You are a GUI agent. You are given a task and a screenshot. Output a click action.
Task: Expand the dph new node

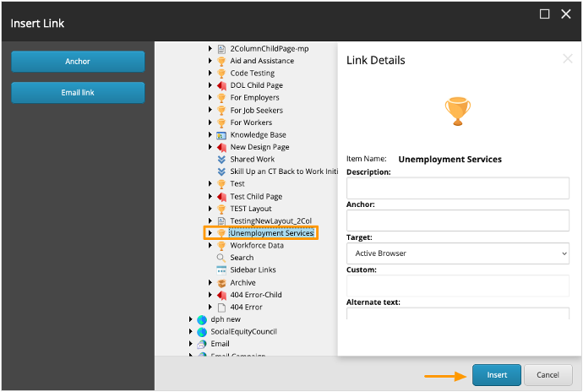point(191,320)
